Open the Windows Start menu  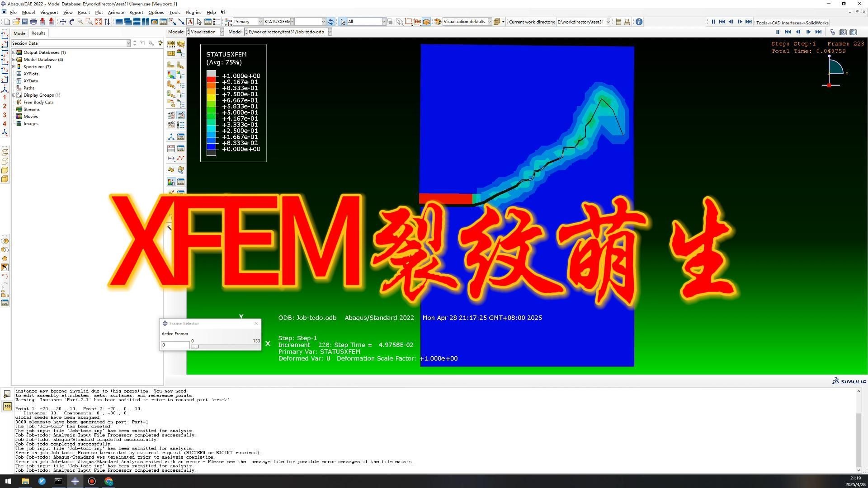8,481
